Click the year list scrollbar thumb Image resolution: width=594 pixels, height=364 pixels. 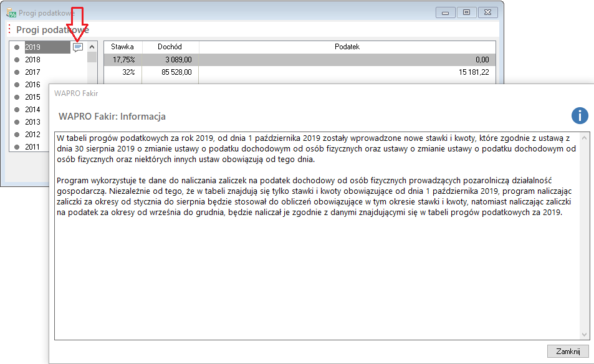pos(92,57)
